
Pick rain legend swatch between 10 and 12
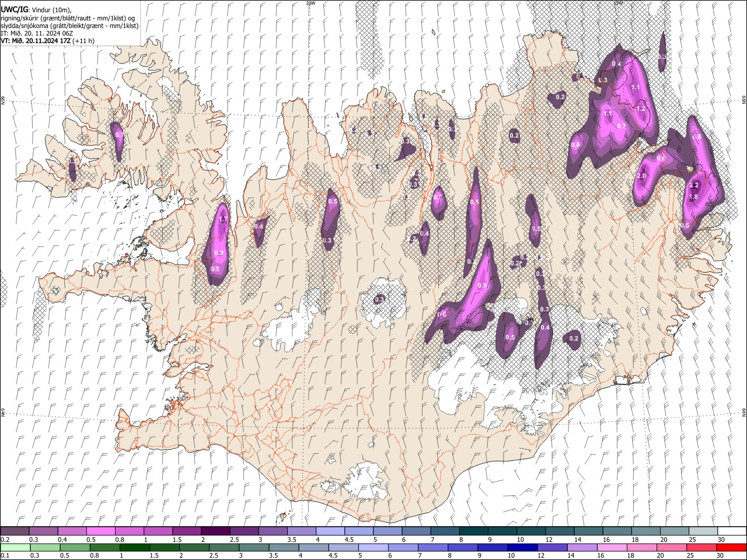point(523,547)
